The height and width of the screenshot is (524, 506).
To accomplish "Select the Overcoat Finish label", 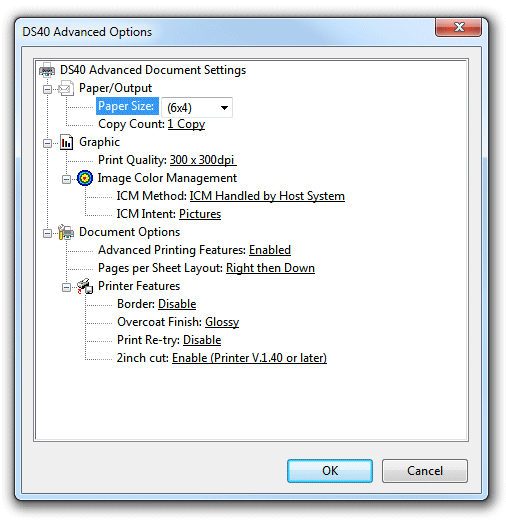I will coord(159,322).
